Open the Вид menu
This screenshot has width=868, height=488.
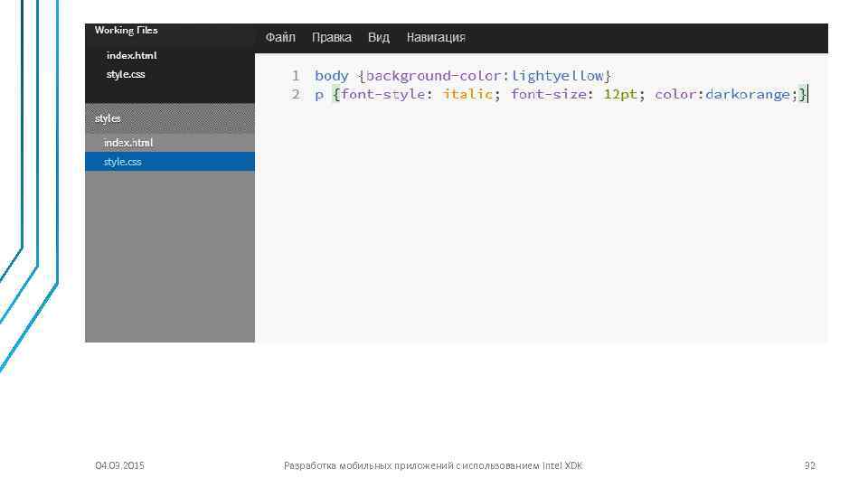(x=379, y=37)
